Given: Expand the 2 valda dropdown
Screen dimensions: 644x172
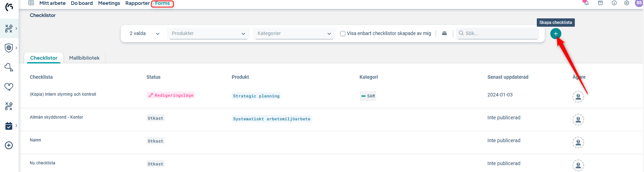Looking at the screenshot, I should tap(144, 34).
